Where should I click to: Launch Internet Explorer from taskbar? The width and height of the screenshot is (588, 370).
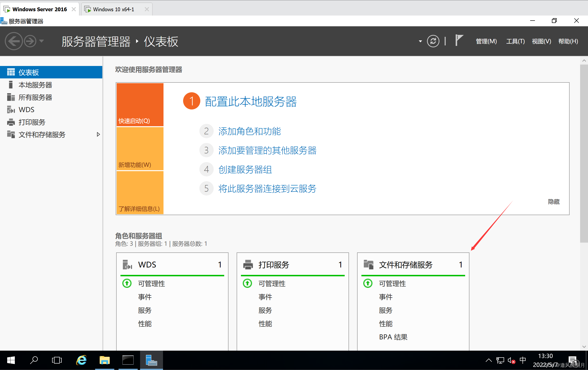point(82,360)
